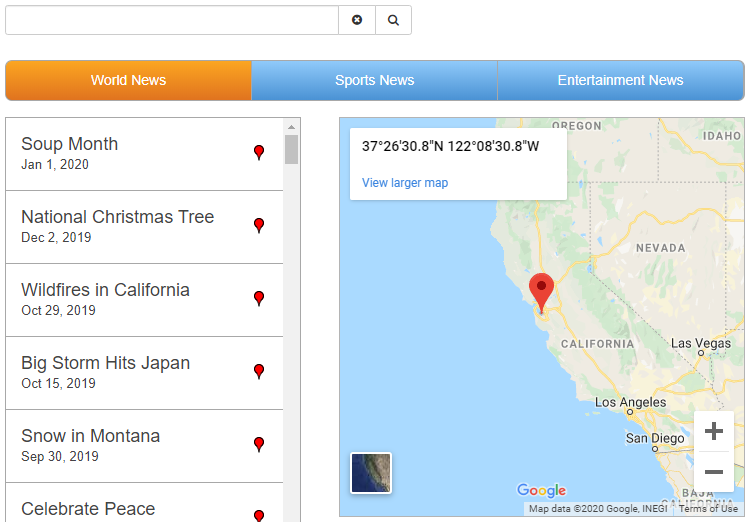Select Wildfires in California headline
750x522 pixels.
(105, 290)
